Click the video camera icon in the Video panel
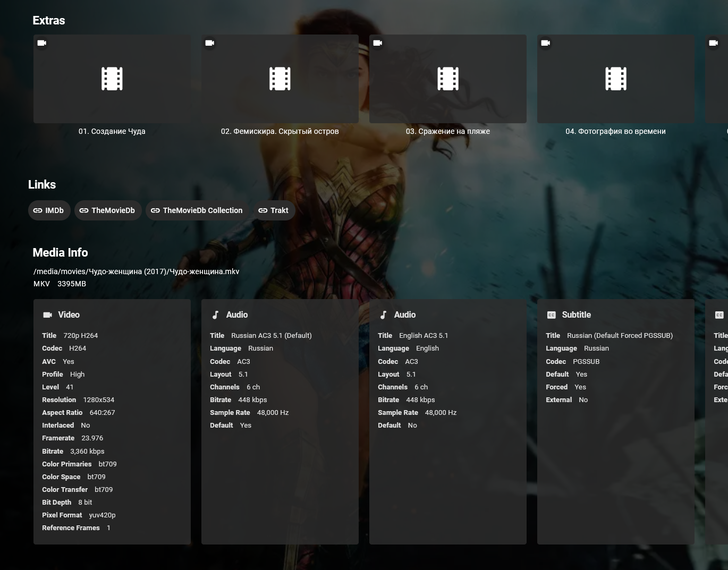 pyautogui.click(x=47, y=315)
